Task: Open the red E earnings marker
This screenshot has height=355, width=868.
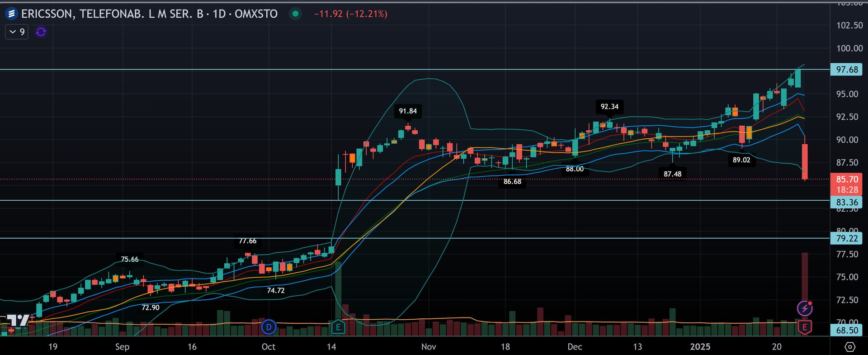Action: [x=805, y=327]
